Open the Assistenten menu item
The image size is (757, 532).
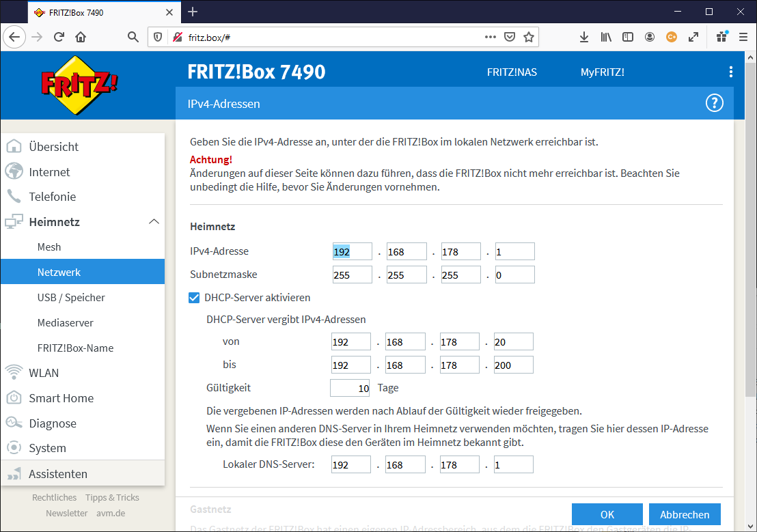[83, 473]
